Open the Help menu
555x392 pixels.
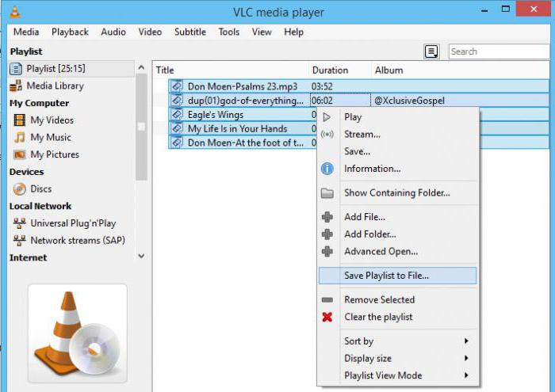point(294,32)
